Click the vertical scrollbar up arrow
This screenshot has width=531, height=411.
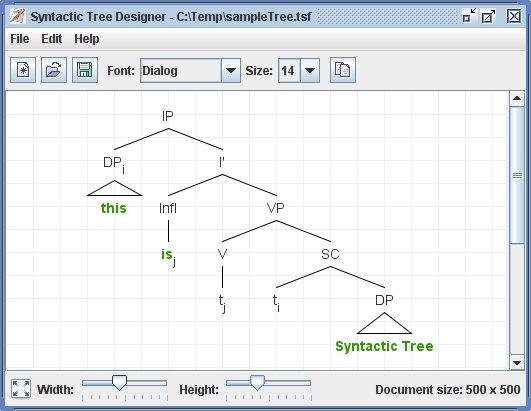coord(517,99)
